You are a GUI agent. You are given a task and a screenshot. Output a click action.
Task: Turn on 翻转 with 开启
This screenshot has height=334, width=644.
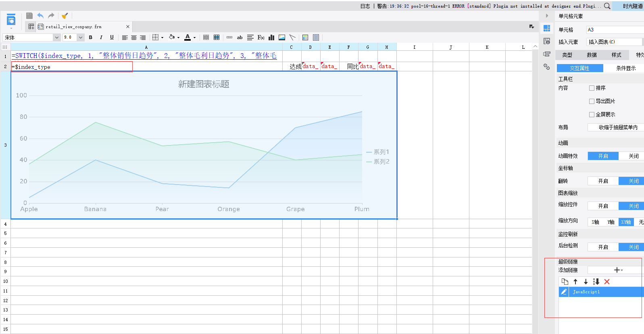click(x=603, y=181)
